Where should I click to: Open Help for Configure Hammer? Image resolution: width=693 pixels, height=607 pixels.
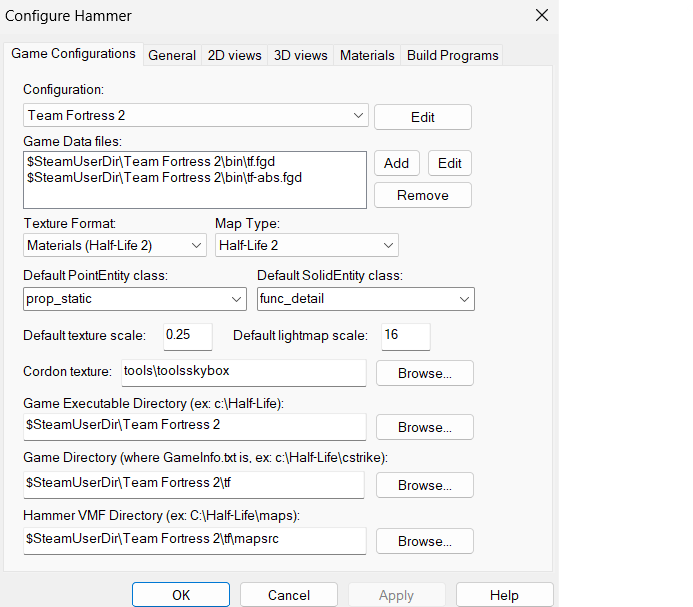504,595
